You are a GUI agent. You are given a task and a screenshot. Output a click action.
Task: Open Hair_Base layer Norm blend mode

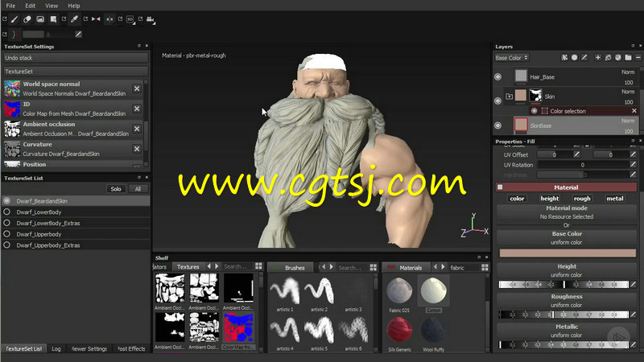coord(628,72)
